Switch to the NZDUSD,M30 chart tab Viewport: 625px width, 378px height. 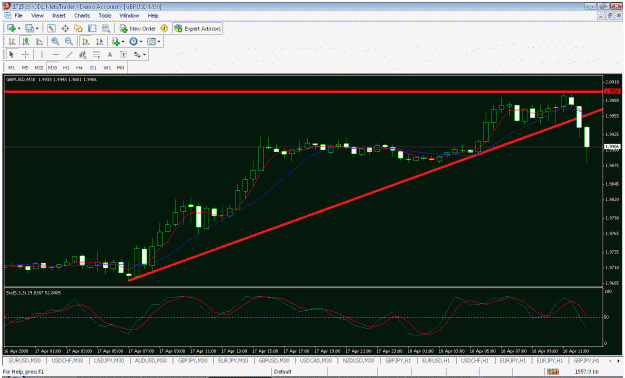358,360
